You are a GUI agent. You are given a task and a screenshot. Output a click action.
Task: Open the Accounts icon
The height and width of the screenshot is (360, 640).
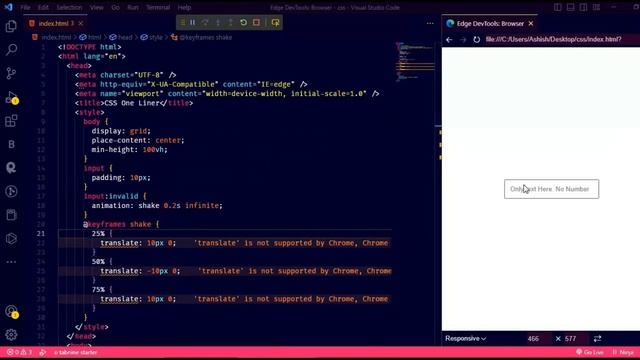click(x=11, y=311)
